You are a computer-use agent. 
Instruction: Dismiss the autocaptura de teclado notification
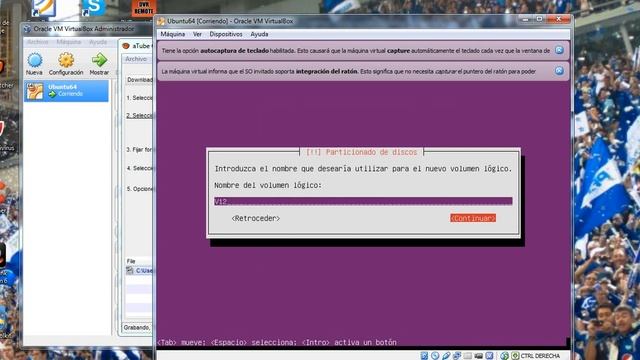559,50
